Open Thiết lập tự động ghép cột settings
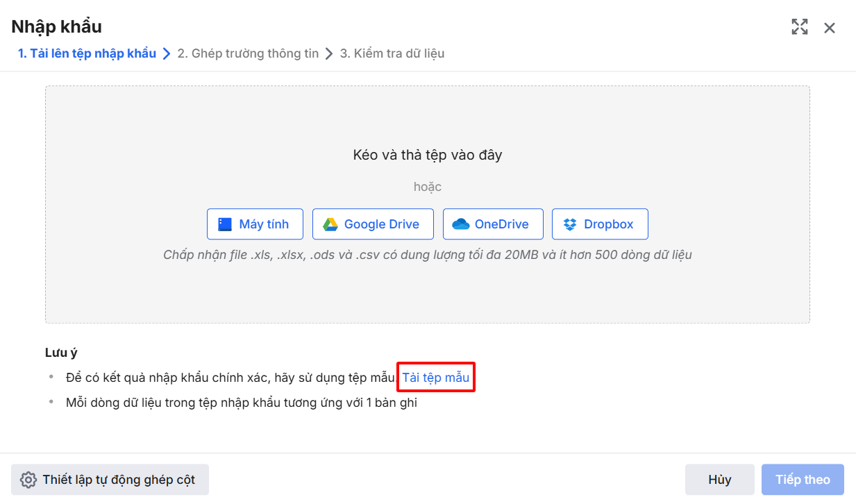 coord(110,480)
